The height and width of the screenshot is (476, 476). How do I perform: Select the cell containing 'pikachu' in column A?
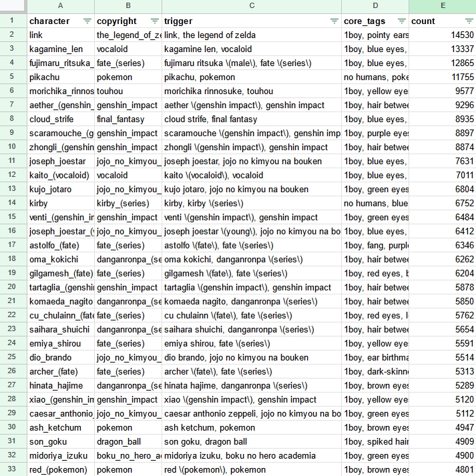(61, 77)
